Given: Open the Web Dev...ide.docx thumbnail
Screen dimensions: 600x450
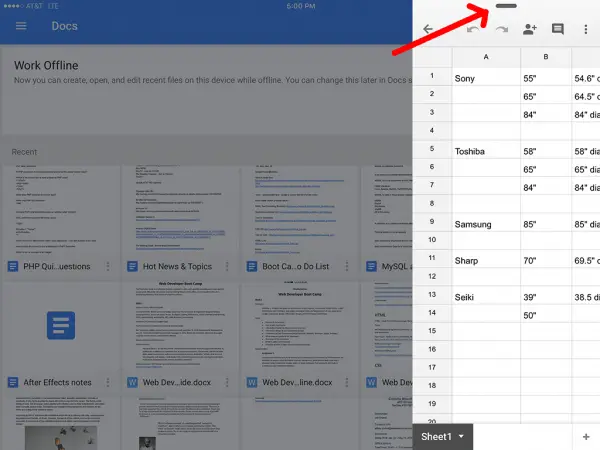Looking at the screenshot, I should click(x=181, y=326).
